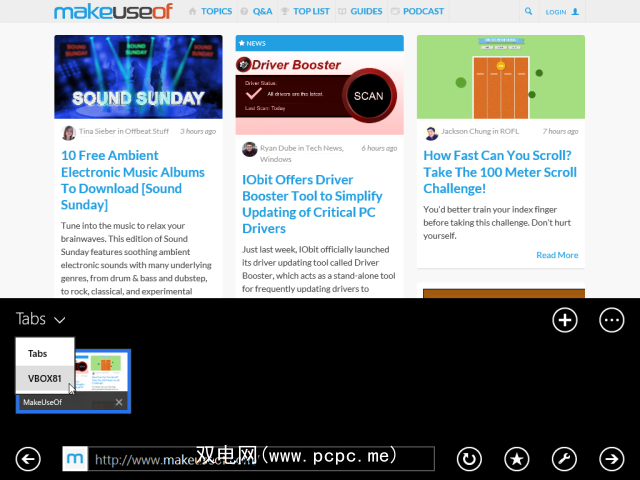The width and height of the screenshot is (640, 480).
Task: Open a new tab with plus icon
Action: click(564, 320)
